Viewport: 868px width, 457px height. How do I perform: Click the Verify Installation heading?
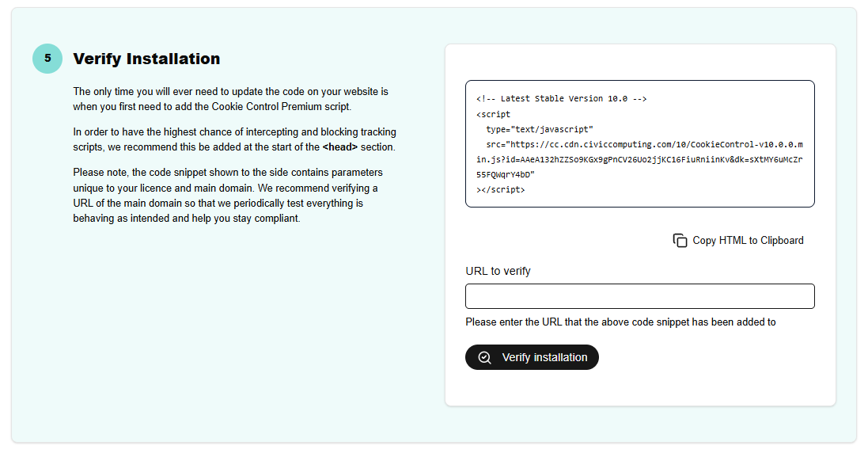click(146, 59)
